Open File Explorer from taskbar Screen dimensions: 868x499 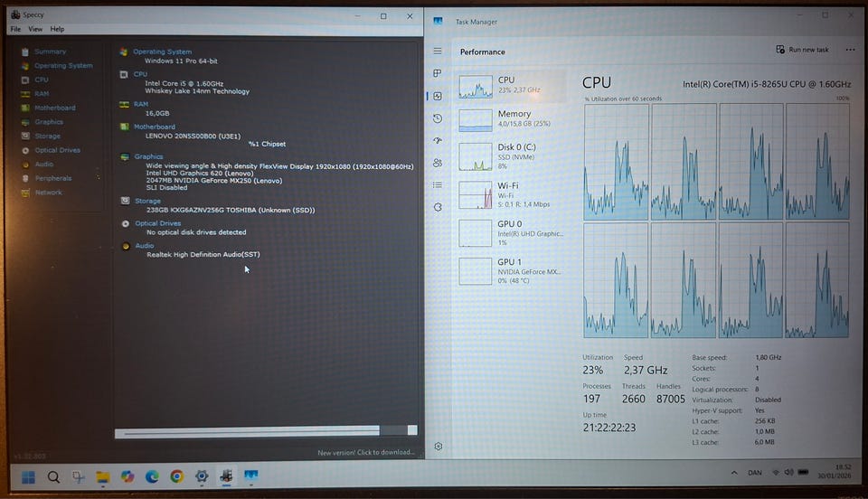[x=103, y=477]
